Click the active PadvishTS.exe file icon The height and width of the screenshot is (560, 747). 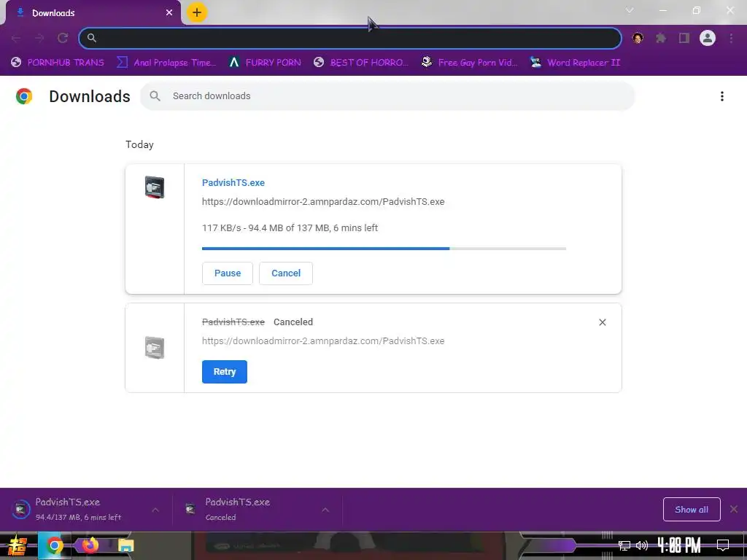coord(155,187)
